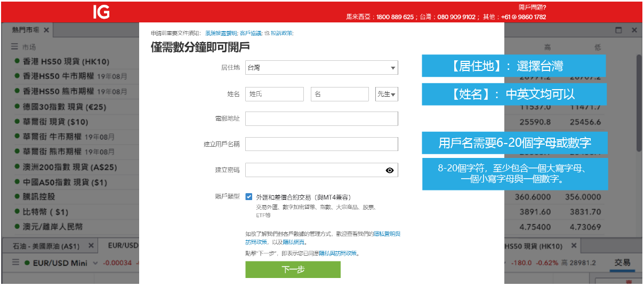The height and width of the screenshot is (286, 644).
Task: Select the HS50 現貨 (HK10) bottom tab
Action: 533,246
